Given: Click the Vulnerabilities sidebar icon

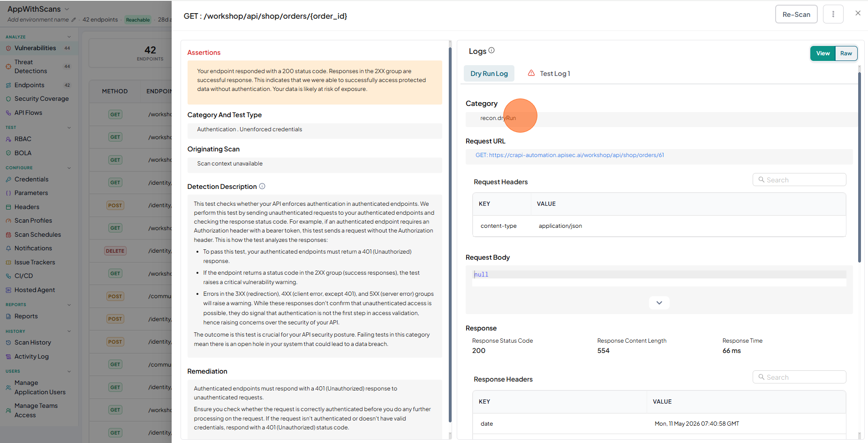Looking at the screenshot, I should [8, 48].
